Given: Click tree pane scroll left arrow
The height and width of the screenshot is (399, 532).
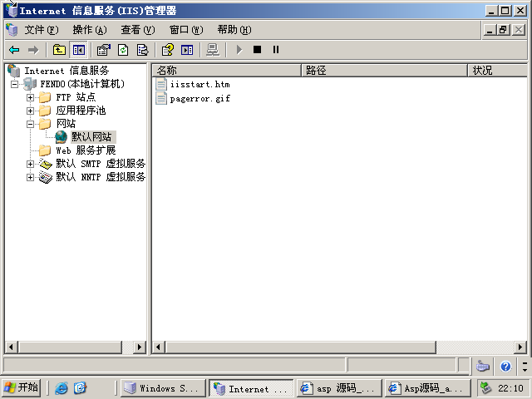Looking at the screenshot, I should click(x=11, y=347).
